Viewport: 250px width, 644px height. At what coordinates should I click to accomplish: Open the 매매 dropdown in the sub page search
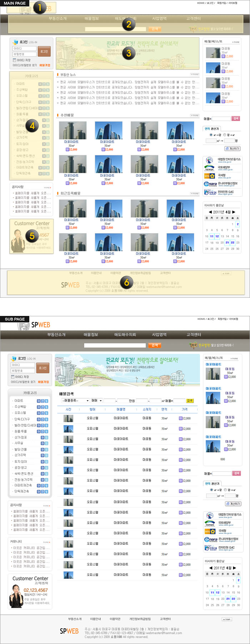point(96,401)
